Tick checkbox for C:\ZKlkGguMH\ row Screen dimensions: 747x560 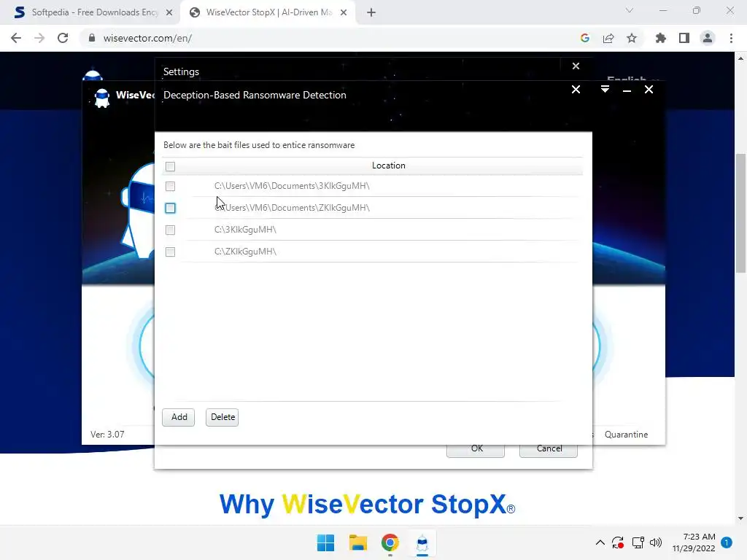(170, 252)
